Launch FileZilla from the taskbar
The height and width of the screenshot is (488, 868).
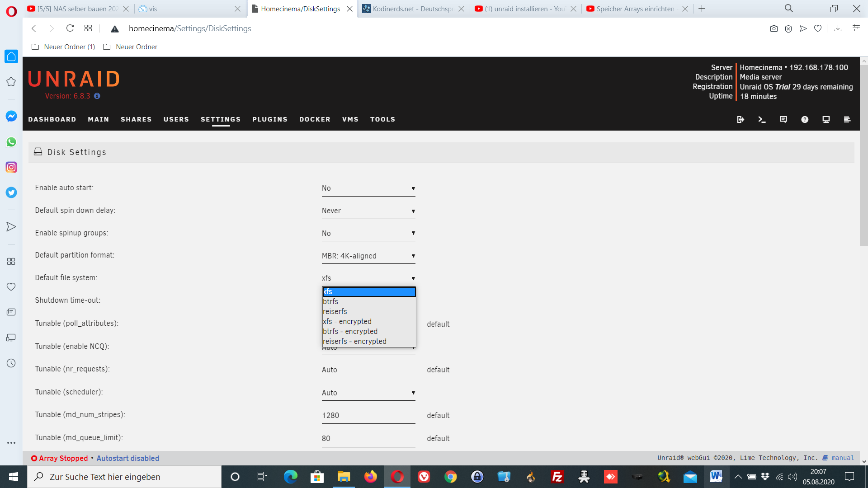557,477
